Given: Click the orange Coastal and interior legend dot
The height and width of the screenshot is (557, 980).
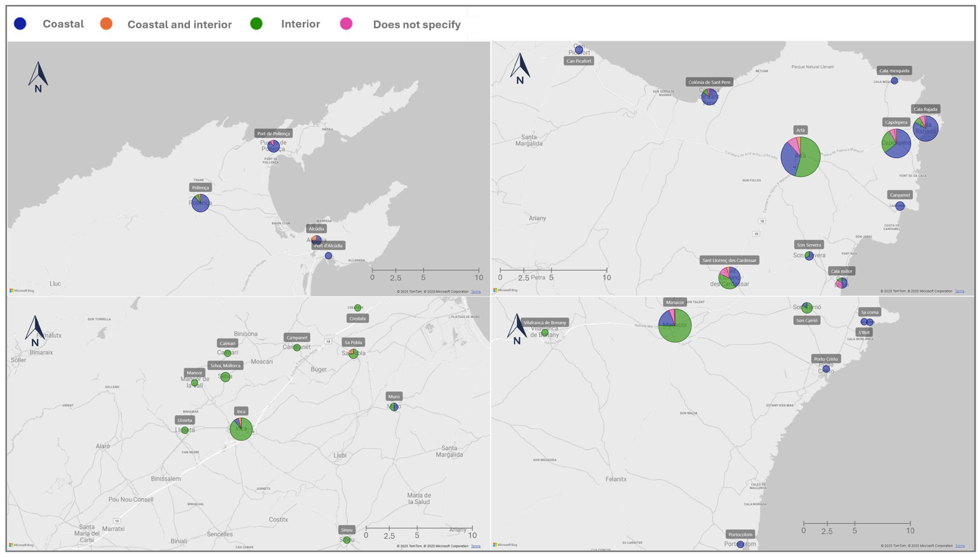Looking at the screenshot, I should [x=106, y=24].
